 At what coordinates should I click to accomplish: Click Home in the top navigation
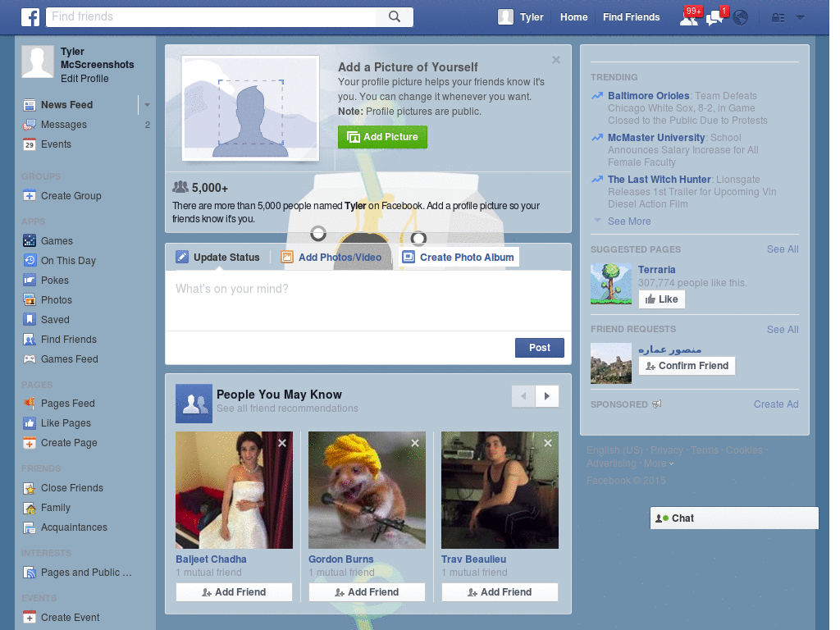(x=573, y=17)
